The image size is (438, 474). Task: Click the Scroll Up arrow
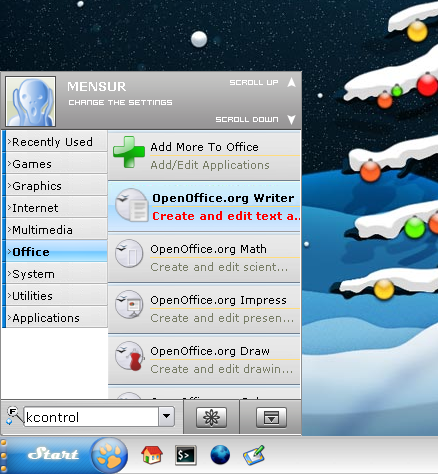291,82
